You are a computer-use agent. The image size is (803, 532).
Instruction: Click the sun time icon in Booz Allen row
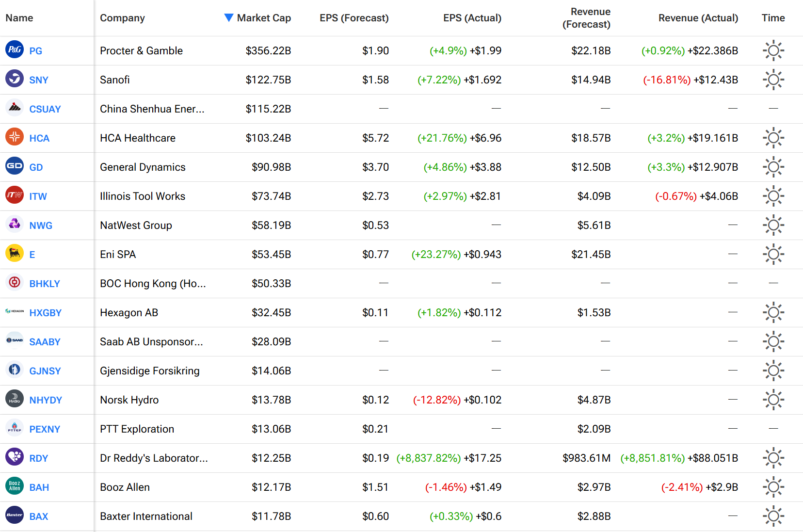click(x=773, y=487)
